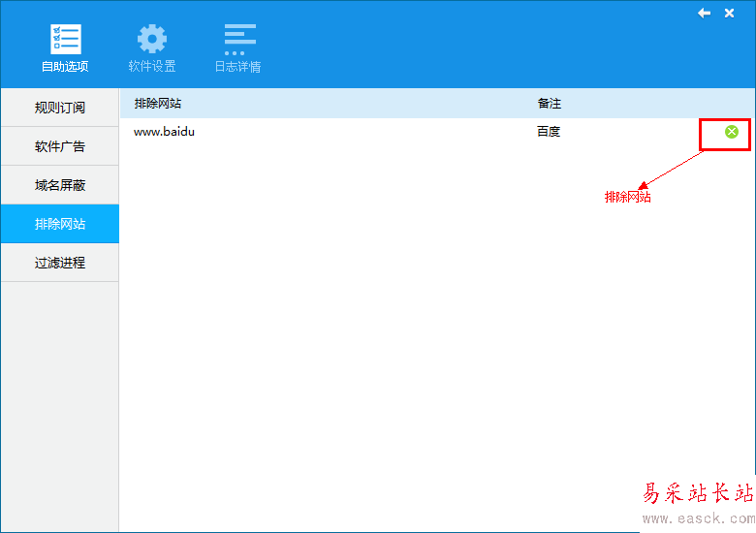
Task: Switch to the 域名屏蔽 sidebar tab
Action: click(x=60, y=185)
